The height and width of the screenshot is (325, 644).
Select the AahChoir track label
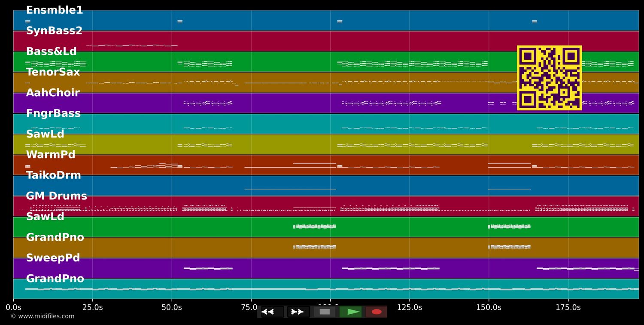click(x=53, y=93)
